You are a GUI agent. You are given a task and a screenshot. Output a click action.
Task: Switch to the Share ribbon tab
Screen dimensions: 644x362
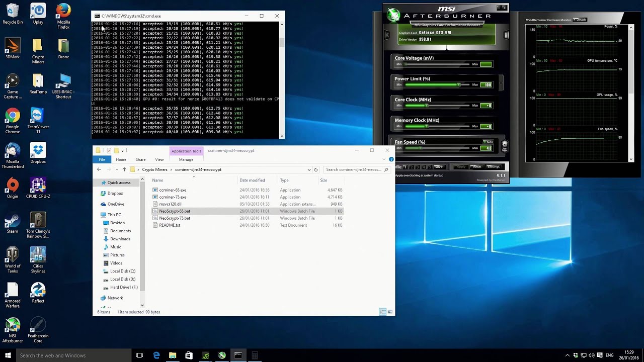(140, 159)
